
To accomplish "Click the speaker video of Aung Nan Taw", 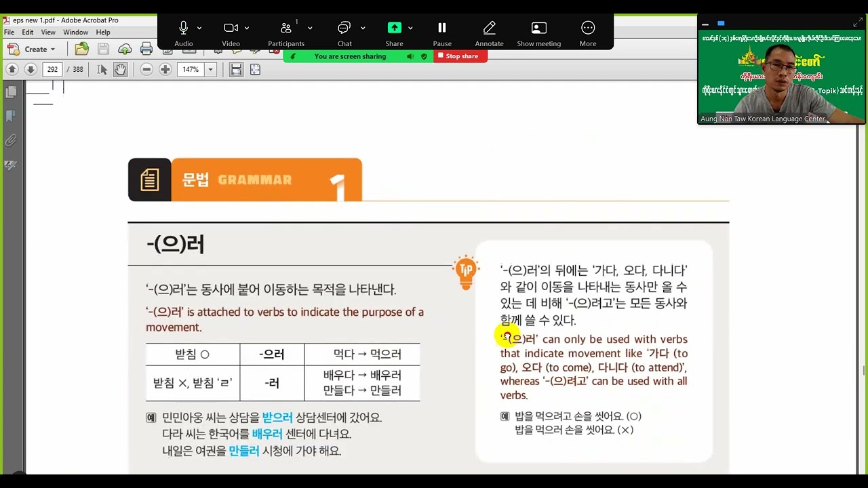I will [781, 77].
